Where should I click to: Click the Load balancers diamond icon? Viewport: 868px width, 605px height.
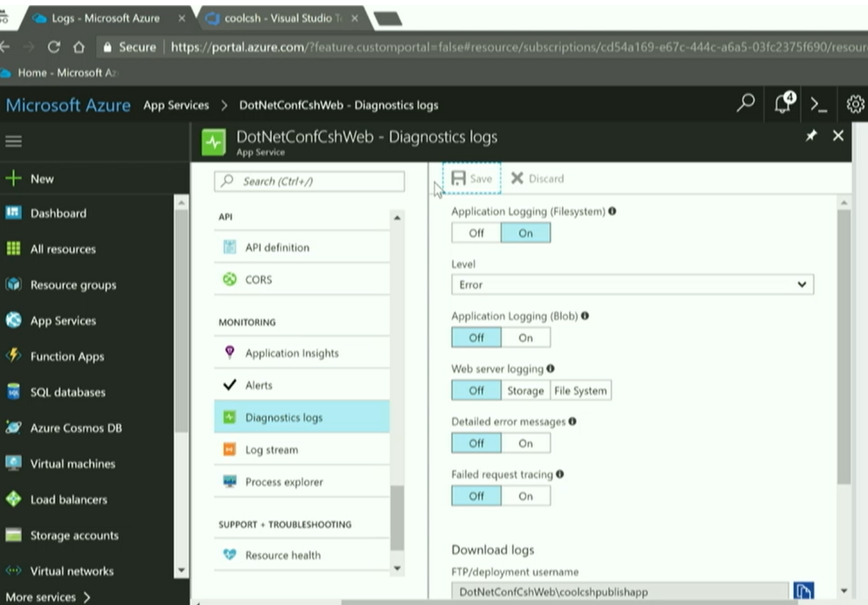pyautogui.click(x=14, y=499)
